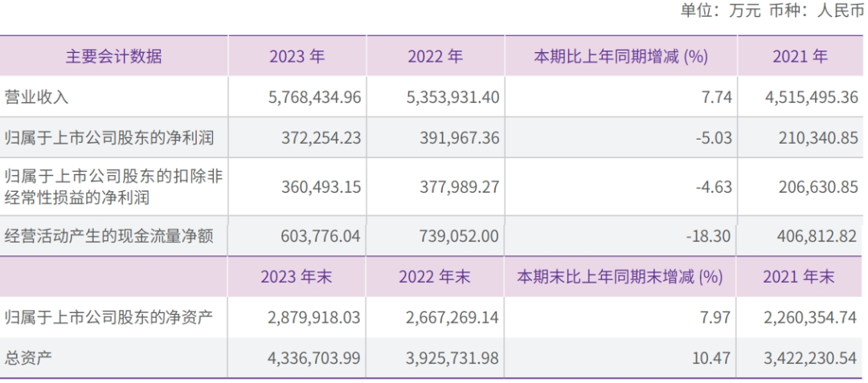Image resolution: width=868 pixels, height=383 pixels.
Task: Select the 2023 年 column header
Action: (297, 56)
